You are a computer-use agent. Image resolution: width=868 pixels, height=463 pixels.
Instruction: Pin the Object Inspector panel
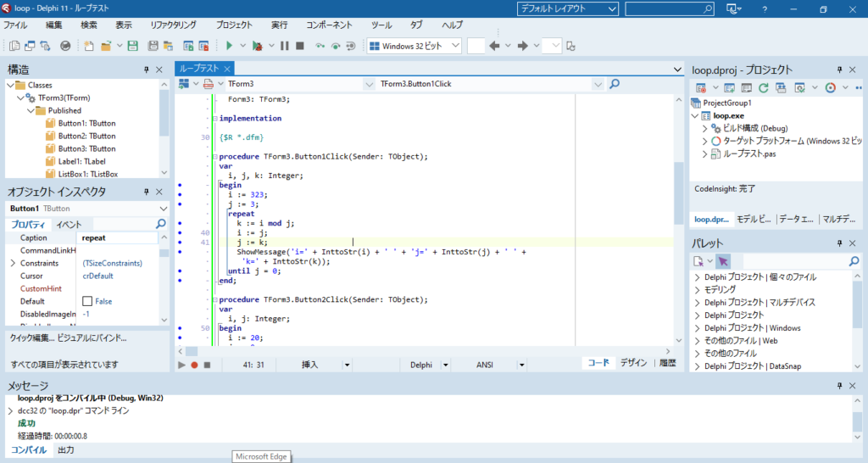coord(146,192)
